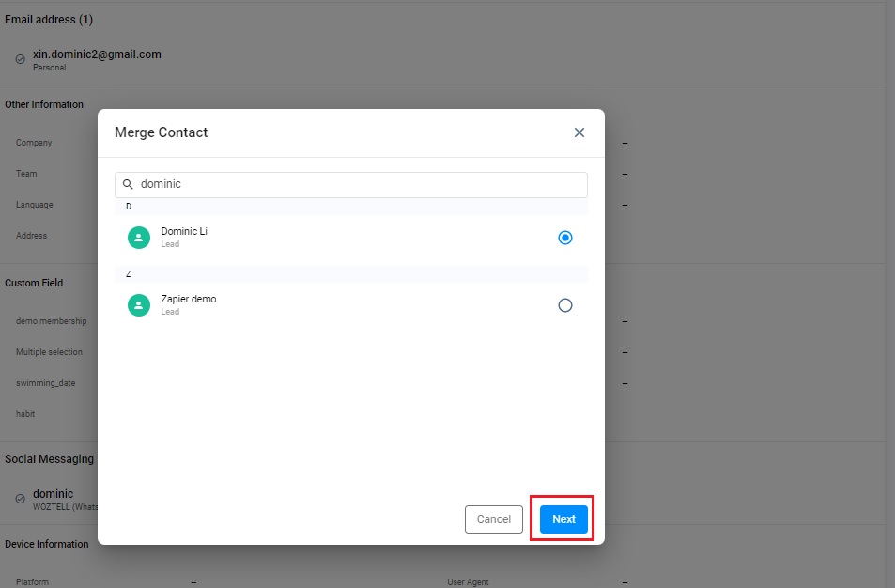Image resolution: width=895 pixels, height=588 pixels.
Task: Toggle the Device Information section heading
Action: 47,544
